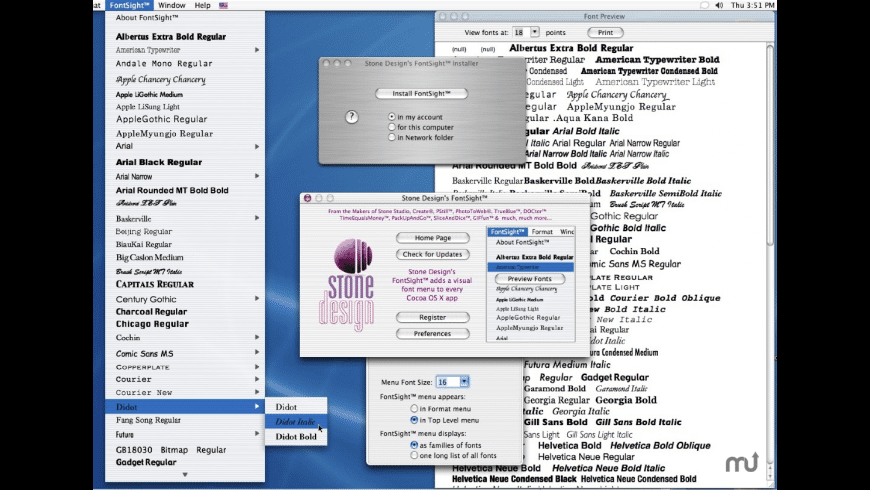This screenshot has height=490, width=870.
Task: Open the FontSight menu in menu bar
Action: tap(129, 5)
